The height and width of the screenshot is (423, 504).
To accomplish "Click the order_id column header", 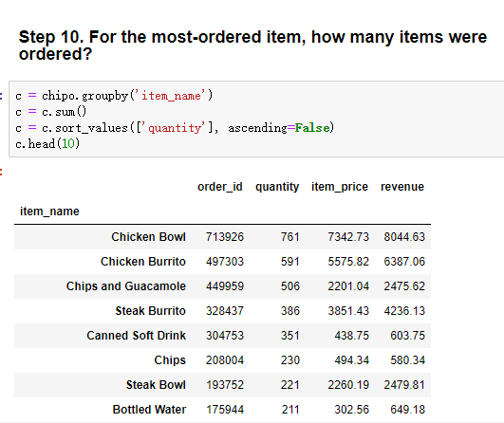I will pyautogui.click(x=220, y=187).
